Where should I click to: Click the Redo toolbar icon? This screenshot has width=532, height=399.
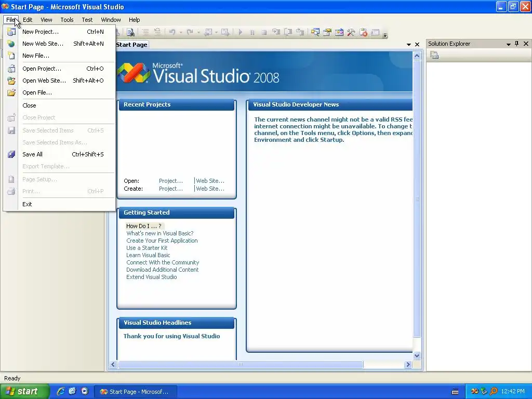tap(190, 32)
